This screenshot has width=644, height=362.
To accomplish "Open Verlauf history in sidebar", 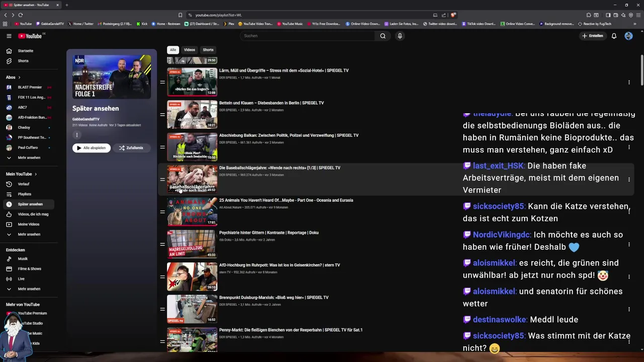I will (x=28, y=184).
